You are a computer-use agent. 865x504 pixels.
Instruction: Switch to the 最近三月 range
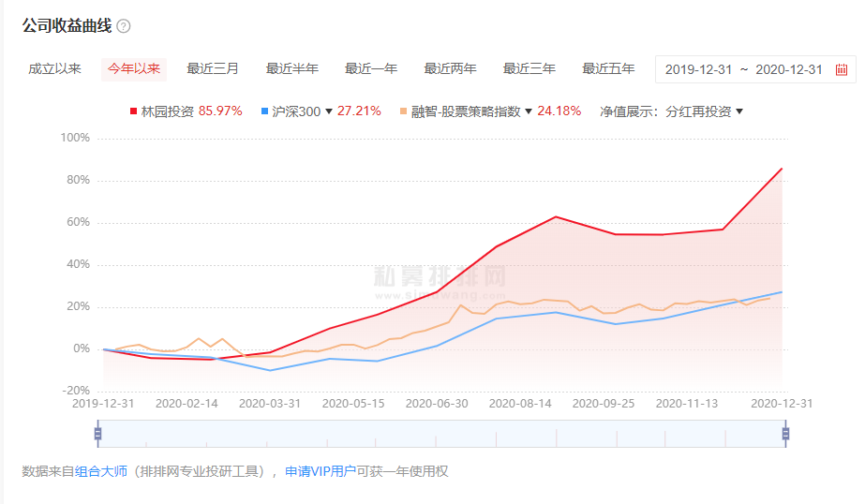pyautogui.click(x=213, y=68)
